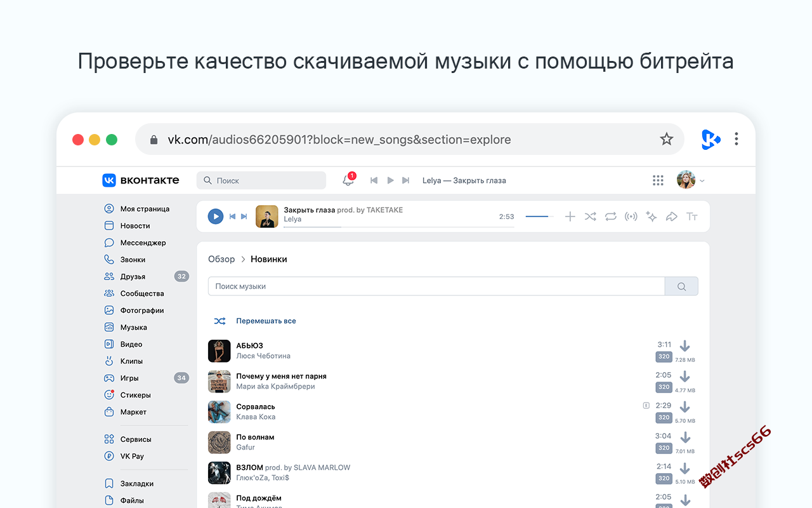This screenshot has height=508, width=812.
Task: Show lyrics with Tт icon
Action: tap(691, 217)
